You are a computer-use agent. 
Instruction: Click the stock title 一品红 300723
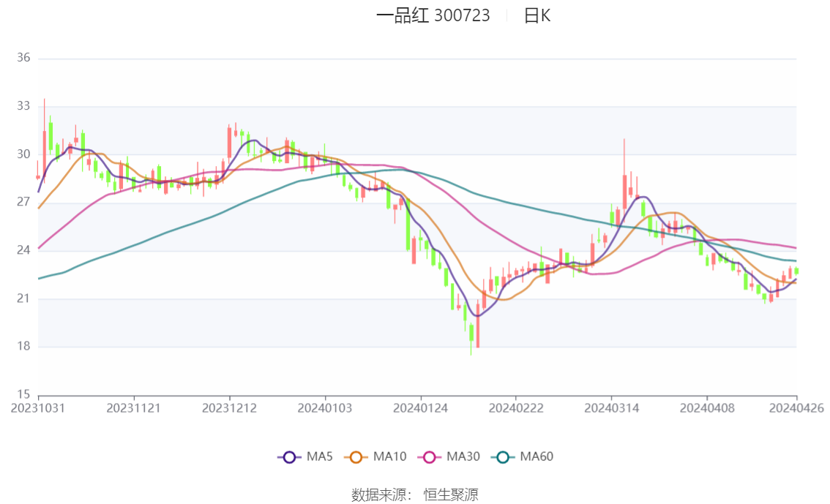[433, 15]
